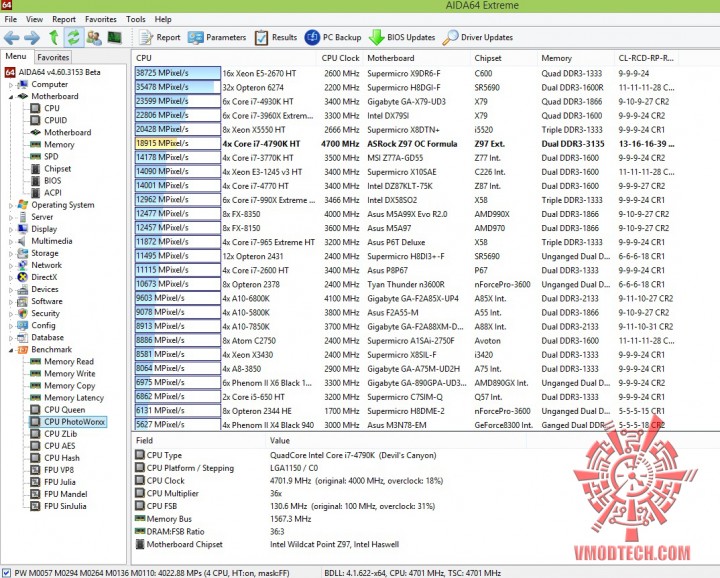The width and height of the screenshot is (720, 578).
Task: Sort by CPU Clock column header
Action: [340, 58]
